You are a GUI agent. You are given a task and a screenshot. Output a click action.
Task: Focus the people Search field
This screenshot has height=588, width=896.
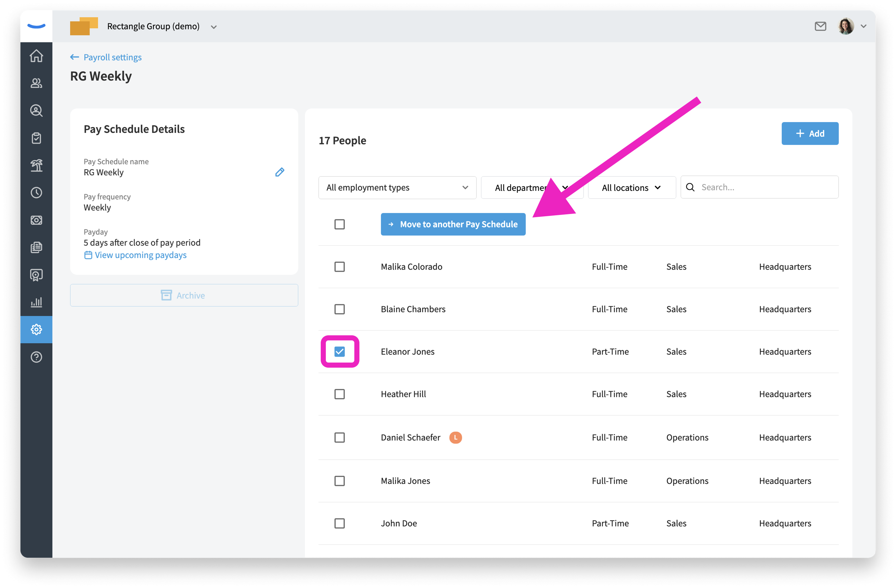[759, 187]
